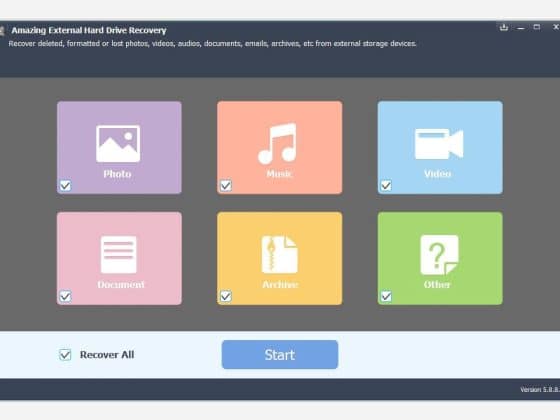Click the Amazing External Hard Drive Recovery title
The width and height of the screenshot is (560, 420).
89,30
